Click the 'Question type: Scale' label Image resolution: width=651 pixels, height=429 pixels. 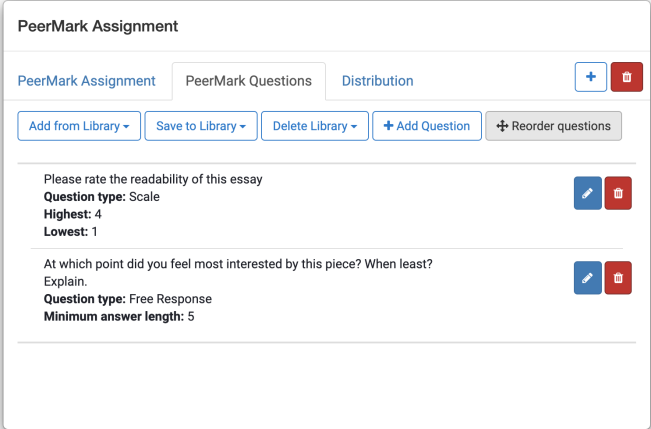point(101,197)
